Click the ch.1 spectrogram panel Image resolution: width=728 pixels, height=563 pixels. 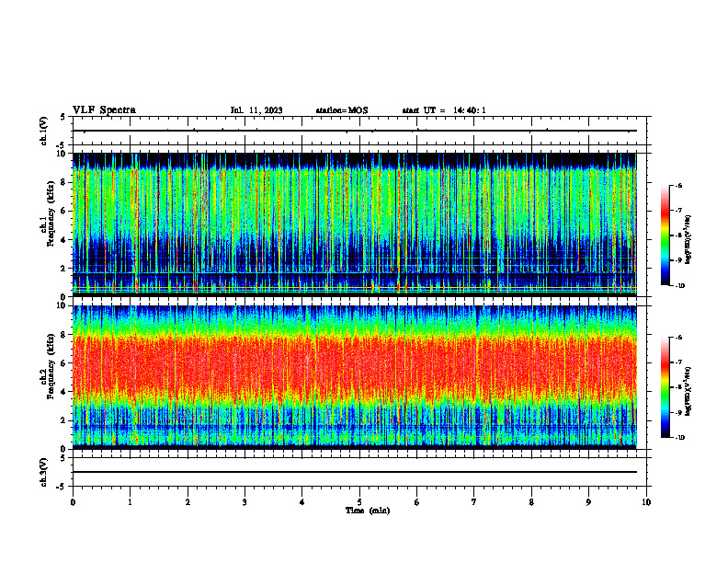click(x=355, y=224)
